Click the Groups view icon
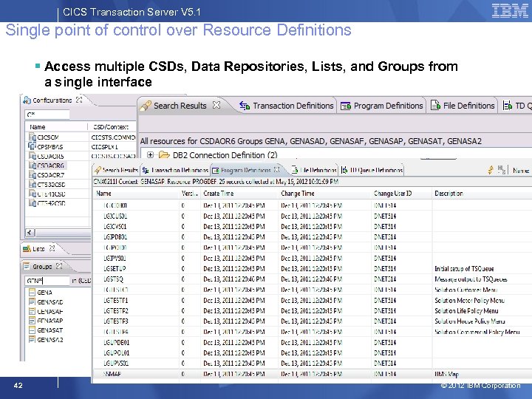Screen dimensions: 532x399 27,266
